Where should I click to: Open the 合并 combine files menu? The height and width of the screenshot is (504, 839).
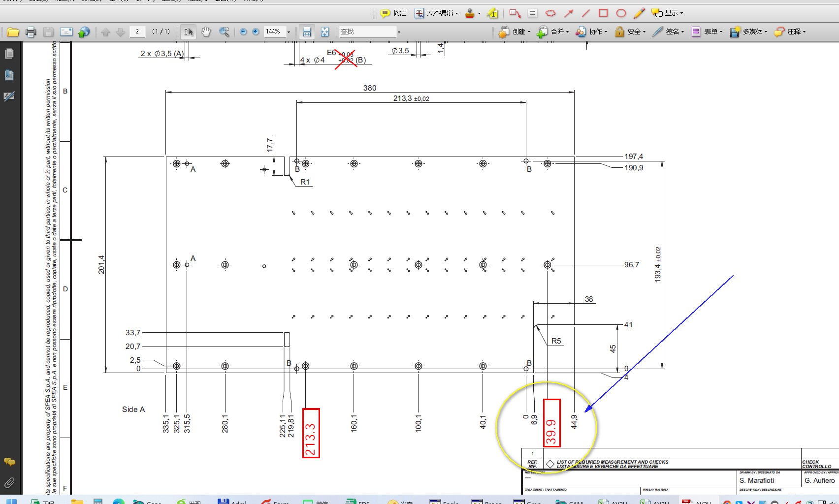click(x=552, y=32)
